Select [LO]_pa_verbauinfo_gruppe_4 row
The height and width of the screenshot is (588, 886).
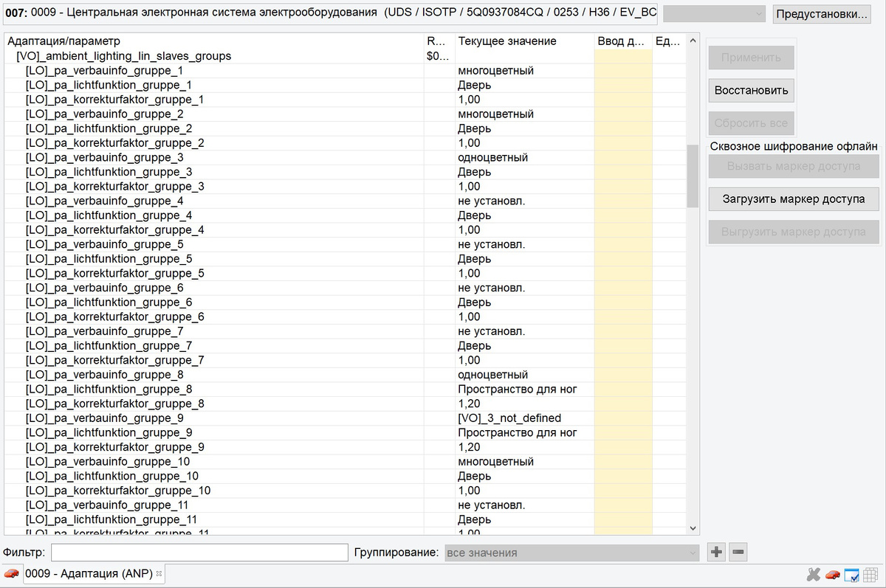click(345, 201)
